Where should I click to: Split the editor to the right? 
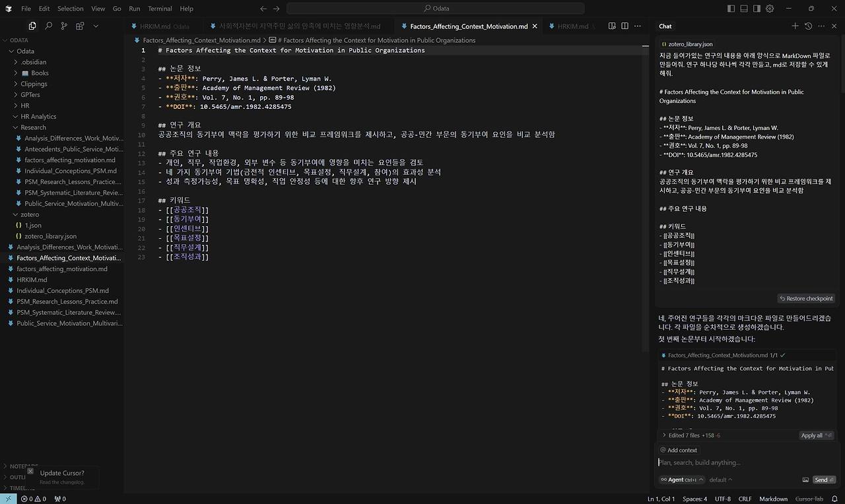625,26
